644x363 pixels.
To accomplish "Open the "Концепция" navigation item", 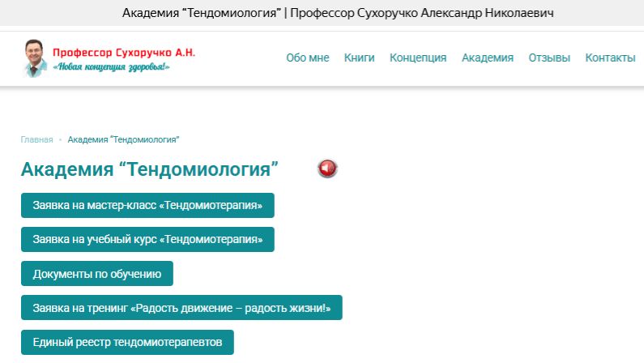I will click(x=418, y=58).
